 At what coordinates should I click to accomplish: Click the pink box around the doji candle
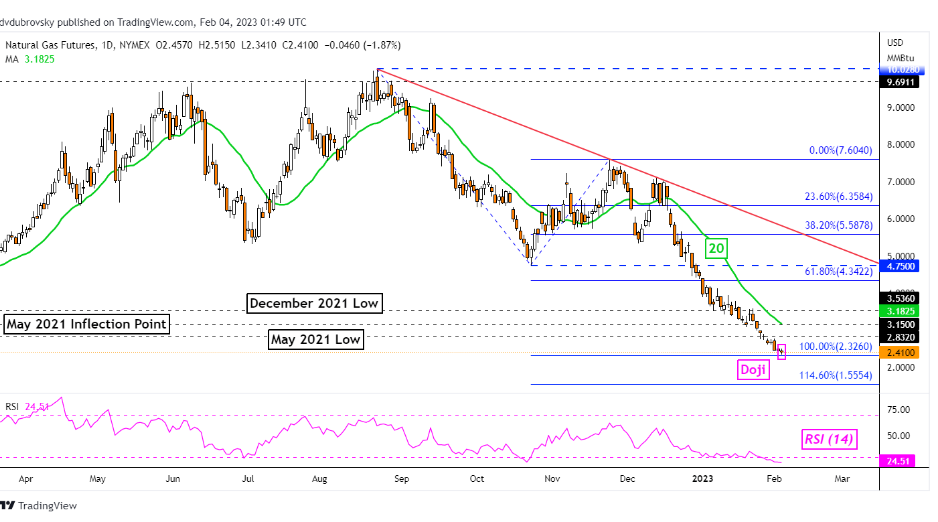(x=781, y=352)
